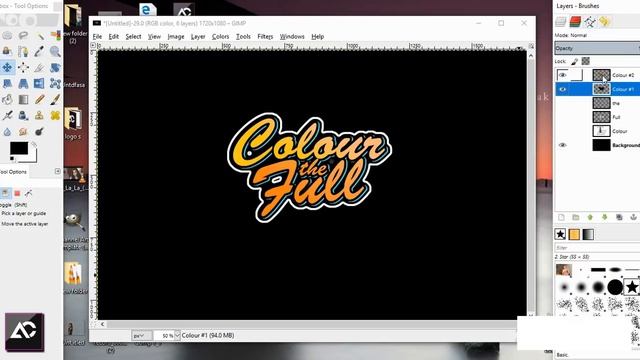
Task: Select the Clone stamp tool
Action: (39, 116)
